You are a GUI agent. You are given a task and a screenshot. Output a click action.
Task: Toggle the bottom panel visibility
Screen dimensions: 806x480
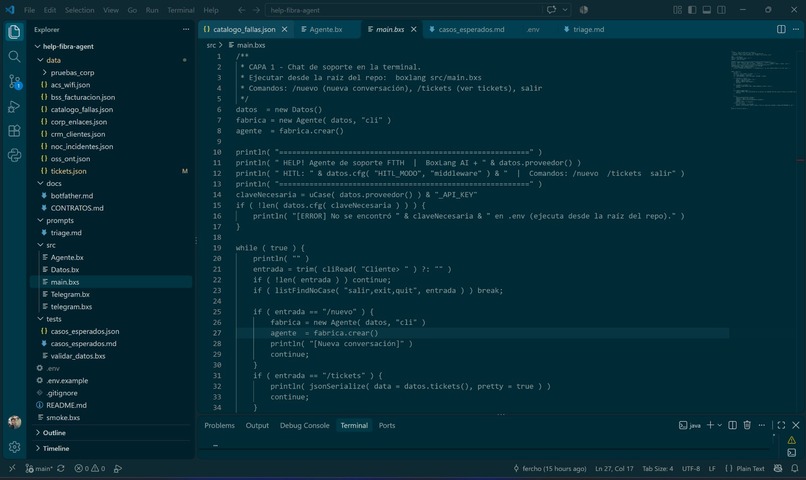point(707,10)
